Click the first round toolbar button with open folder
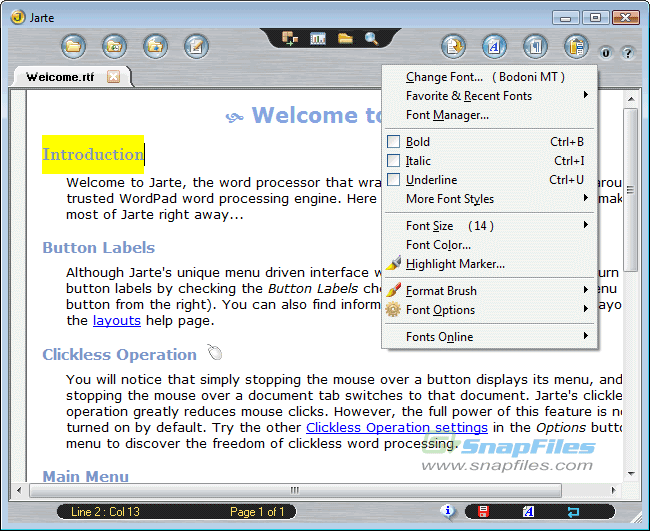The height and width of the screenshot is (531, 650). (73, 46)
